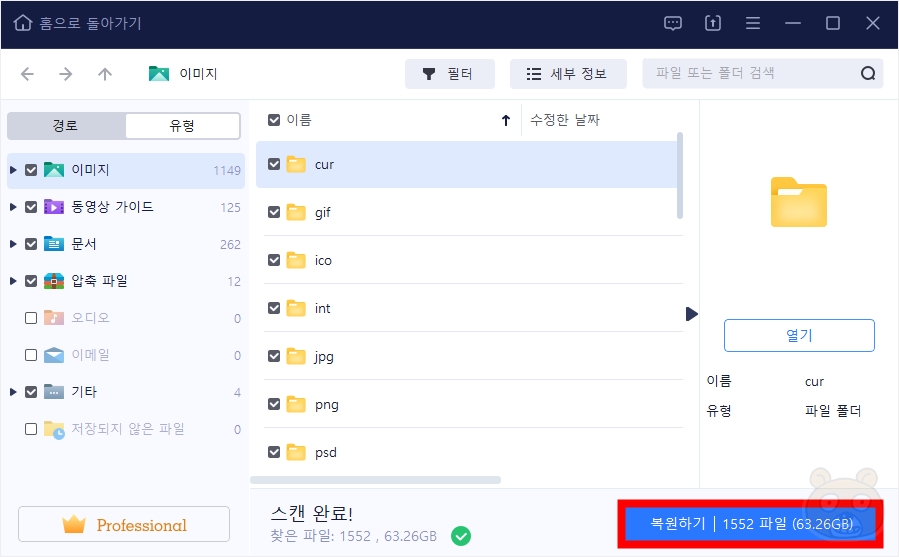Uncheck the 기타 category checkbox
Viewport: 899px width, 557px height.
click(31, 392)
